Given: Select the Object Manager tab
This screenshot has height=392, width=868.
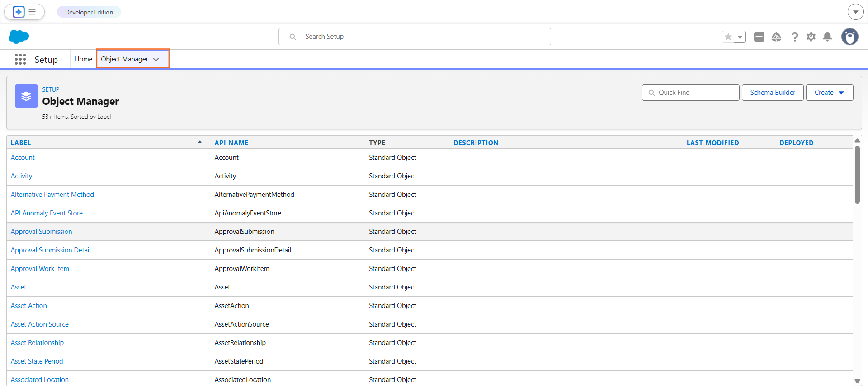Looking at the screenshot, I should coord(124,59).
